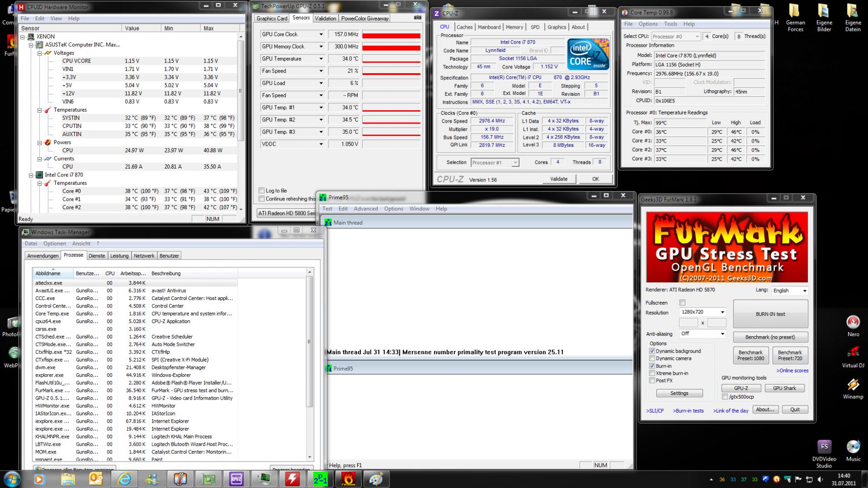Switch to Mainboard tab in CPU-Z
The height and width of the screenshot is (488, 868).
[x=489, y=27]
